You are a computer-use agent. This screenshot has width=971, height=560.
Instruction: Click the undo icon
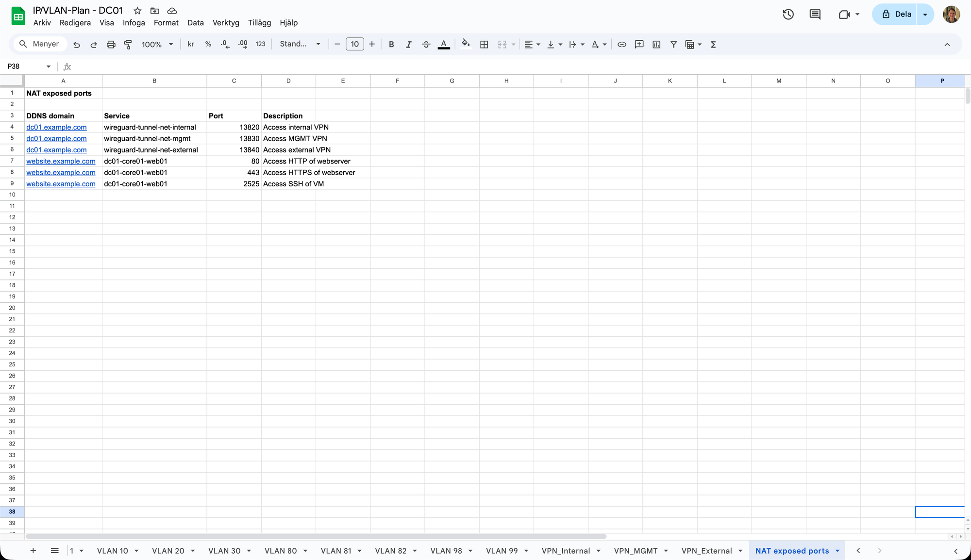click(77, 44)
